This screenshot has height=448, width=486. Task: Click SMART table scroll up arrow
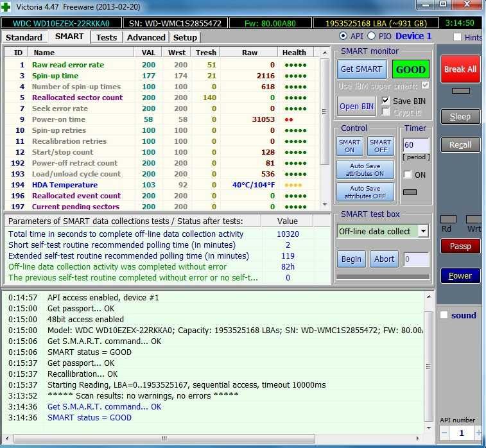(324, 53)
